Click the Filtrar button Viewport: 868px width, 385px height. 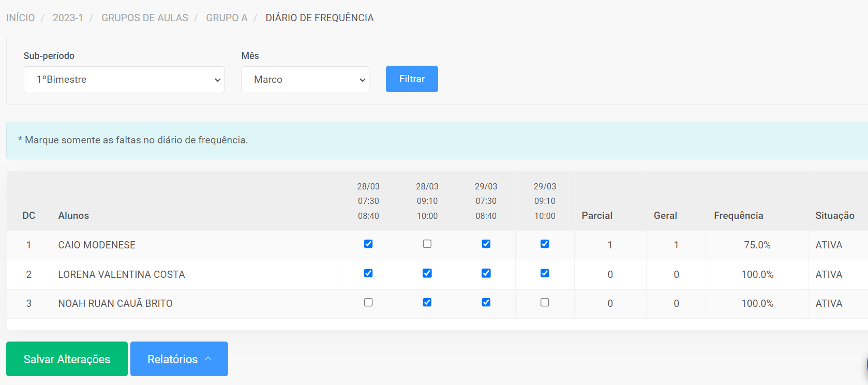click(x=412, y=79)
